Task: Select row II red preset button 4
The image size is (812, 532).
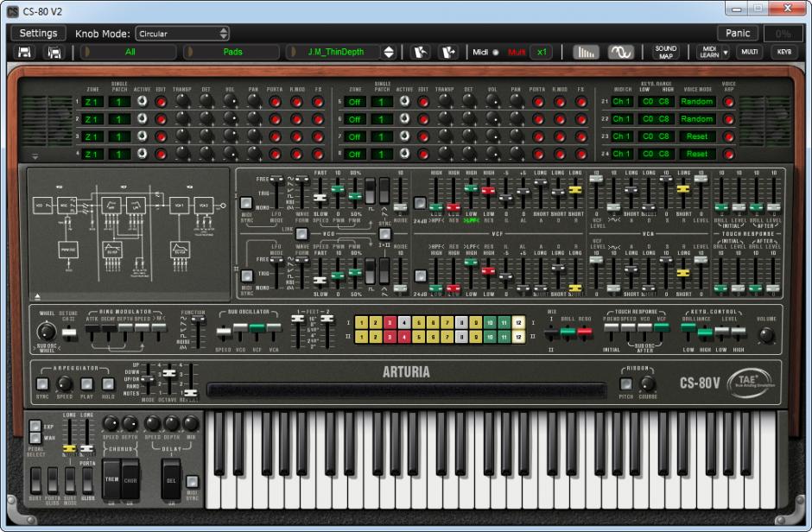Action: [x=404, y=337]
